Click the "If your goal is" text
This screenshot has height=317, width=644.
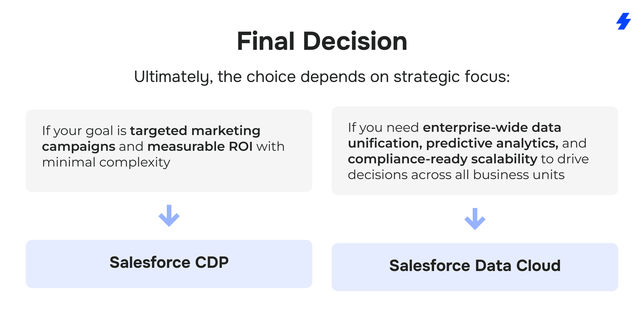point(84,131)
